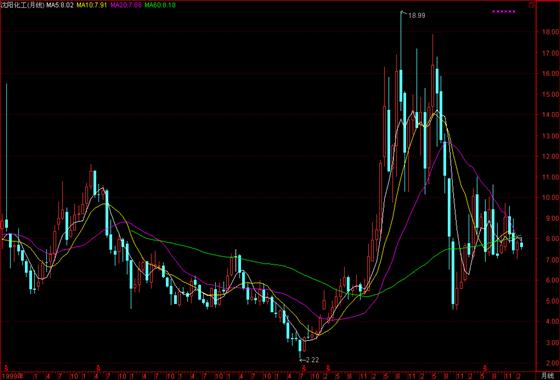Open the 月线 period selector at bottom right
560x380 pixels.
tap(548, 376)
